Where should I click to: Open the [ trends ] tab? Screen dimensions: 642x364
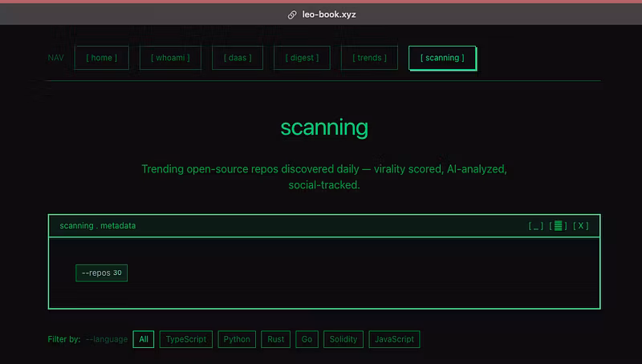point(369,58)
